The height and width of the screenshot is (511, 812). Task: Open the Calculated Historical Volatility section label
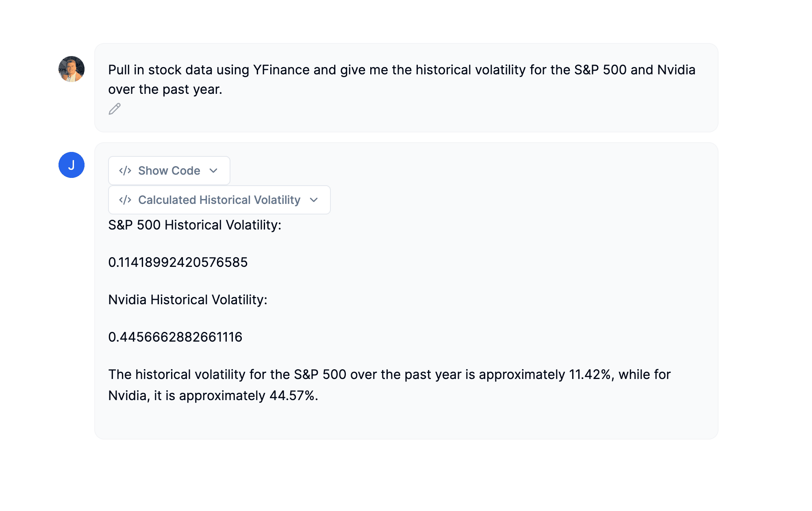(219, 200)
